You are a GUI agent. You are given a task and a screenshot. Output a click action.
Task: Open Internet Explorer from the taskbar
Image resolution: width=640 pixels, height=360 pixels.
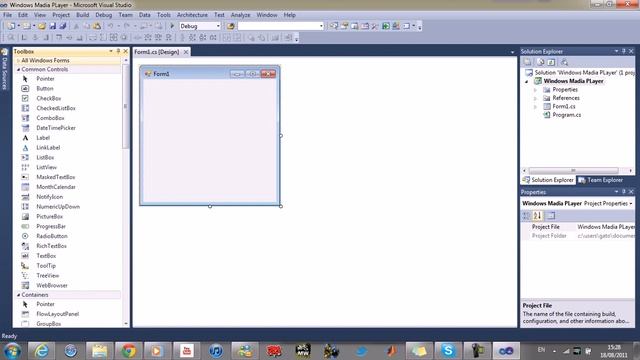41,351
